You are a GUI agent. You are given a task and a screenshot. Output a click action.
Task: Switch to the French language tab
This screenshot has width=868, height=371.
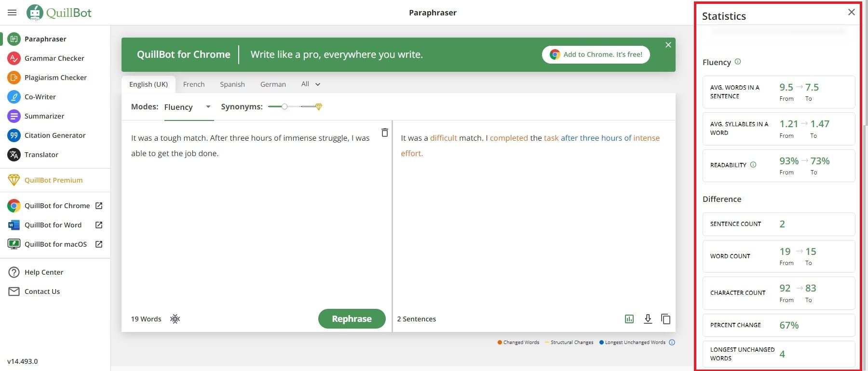tap(194, 84)
